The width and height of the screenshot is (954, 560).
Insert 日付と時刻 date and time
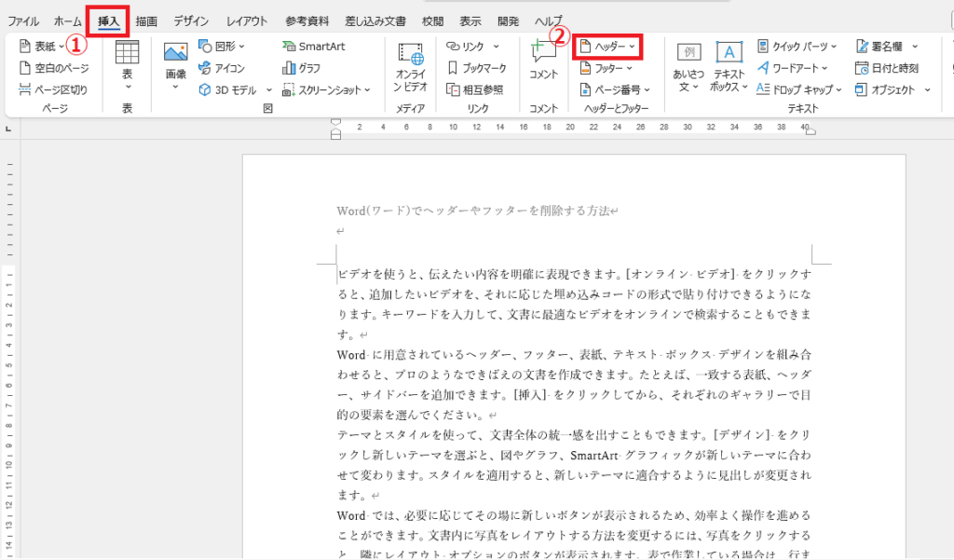[x=887, y=68]
